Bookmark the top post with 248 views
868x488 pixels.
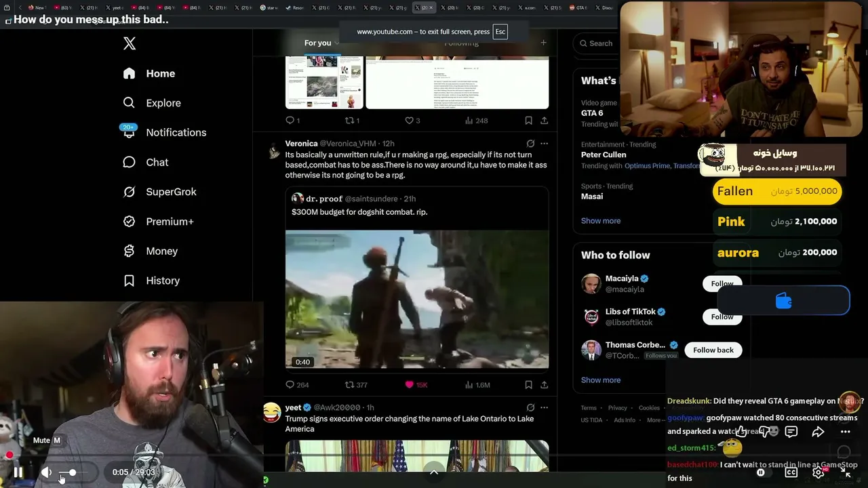528,121
